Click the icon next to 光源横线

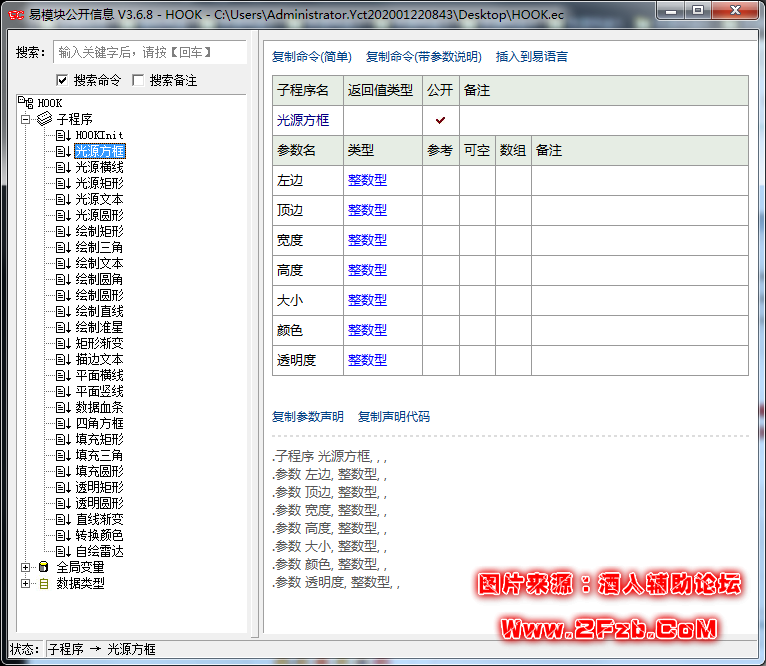pos(63,167)
